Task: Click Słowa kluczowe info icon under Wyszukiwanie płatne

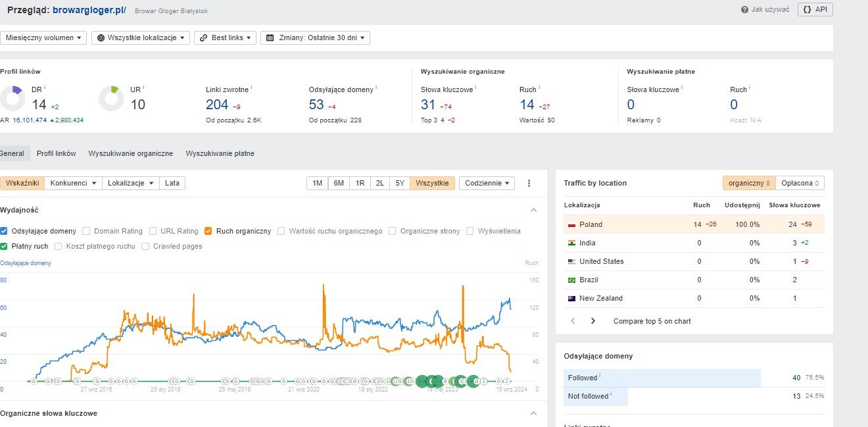Action: click(682, 88)
